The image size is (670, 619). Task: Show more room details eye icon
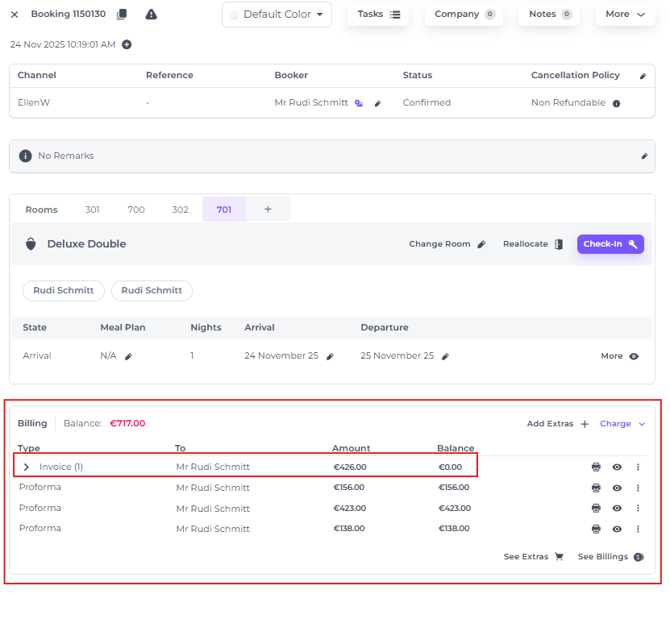point(633,356)
